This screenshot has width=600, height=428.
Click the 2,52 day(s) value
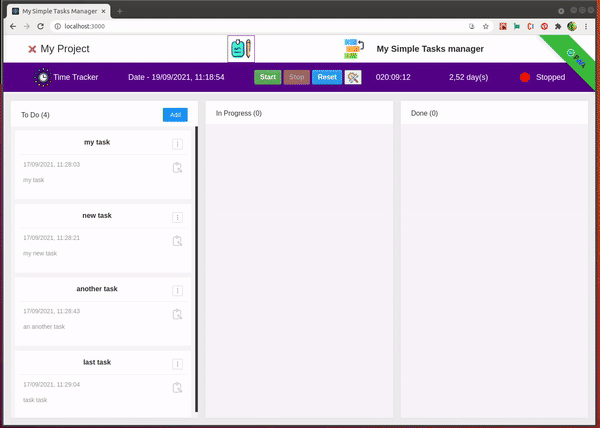[468, 77]
